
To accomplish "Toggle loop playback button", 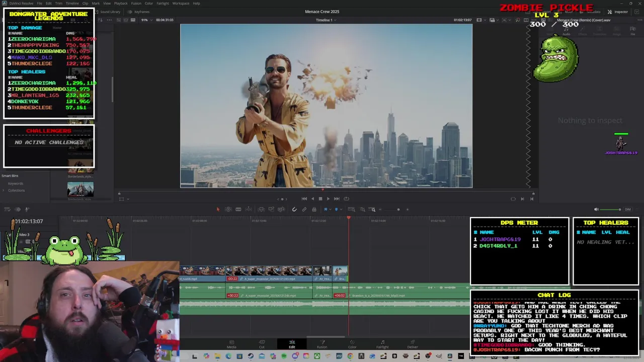I will [346, 199].
